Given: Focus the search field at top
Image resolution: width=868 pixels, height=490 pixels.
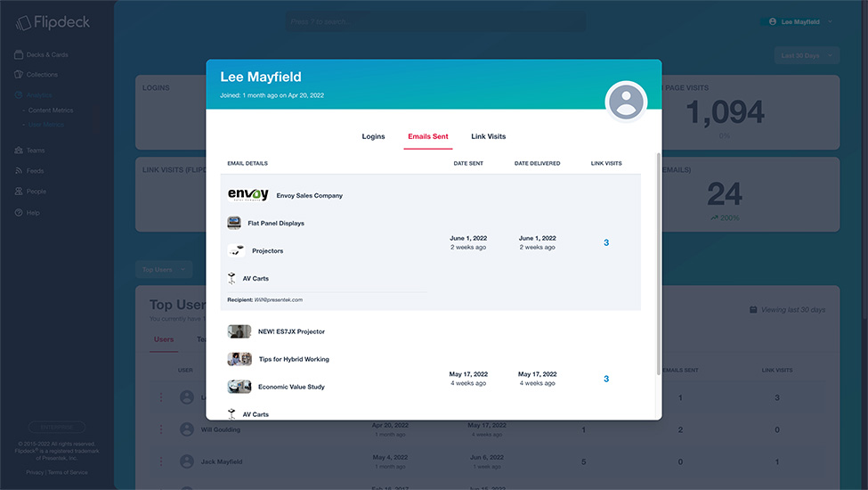Looking at the screenshot, I should tap(435, 21).
